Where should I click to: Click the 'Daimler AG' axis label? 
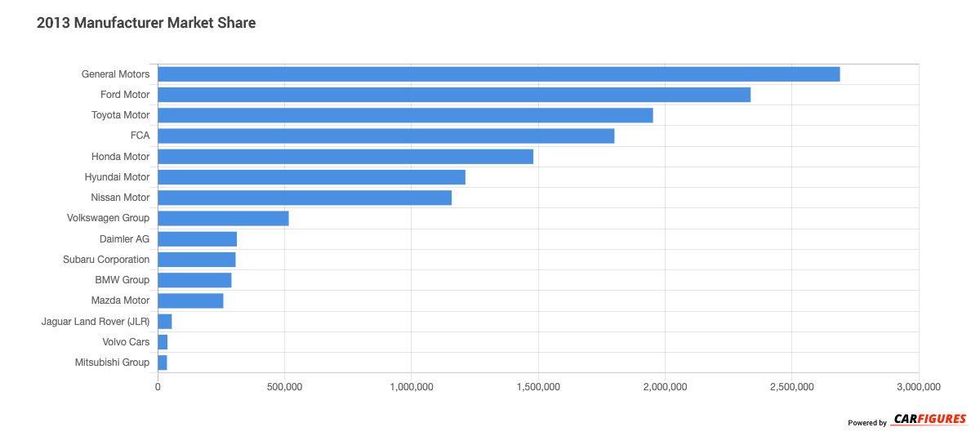tap(124, 239)
